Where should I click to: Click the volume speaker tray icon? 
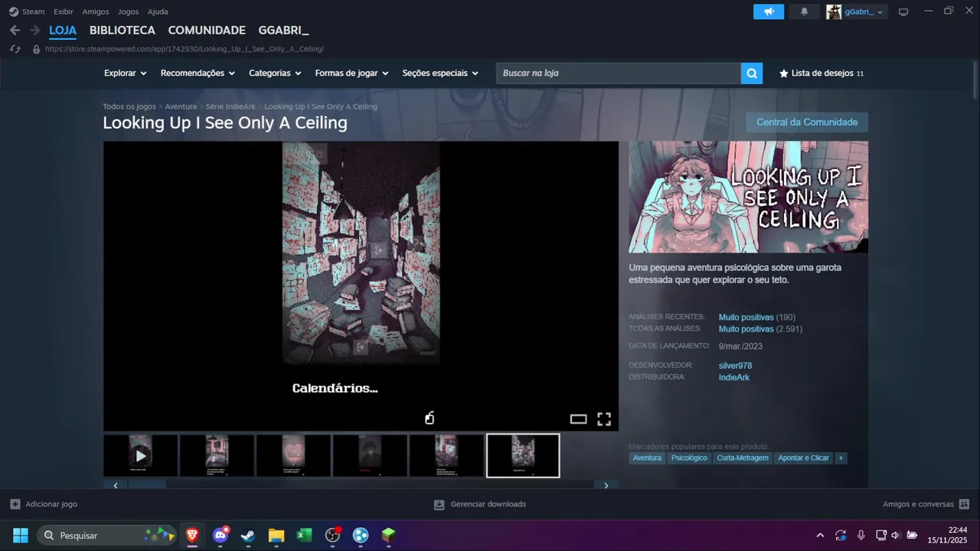[x=895, y=535]
